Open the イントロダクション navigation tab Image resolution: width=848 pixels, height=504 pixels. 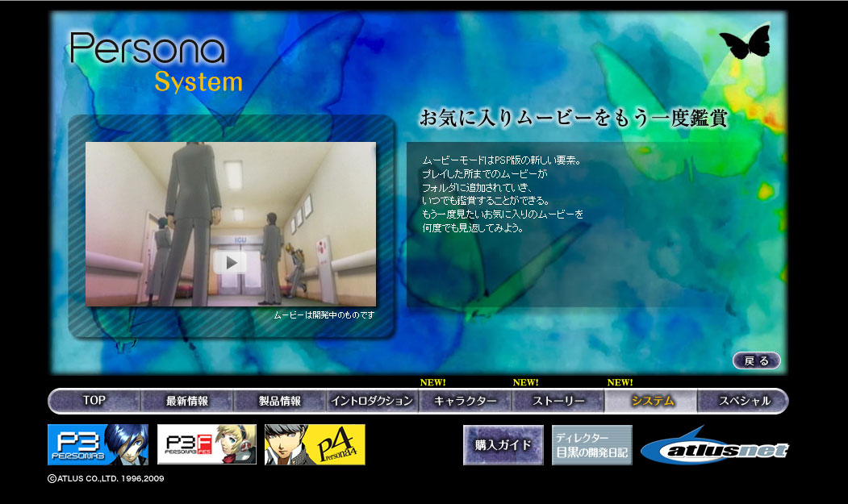tap(372, 401)
